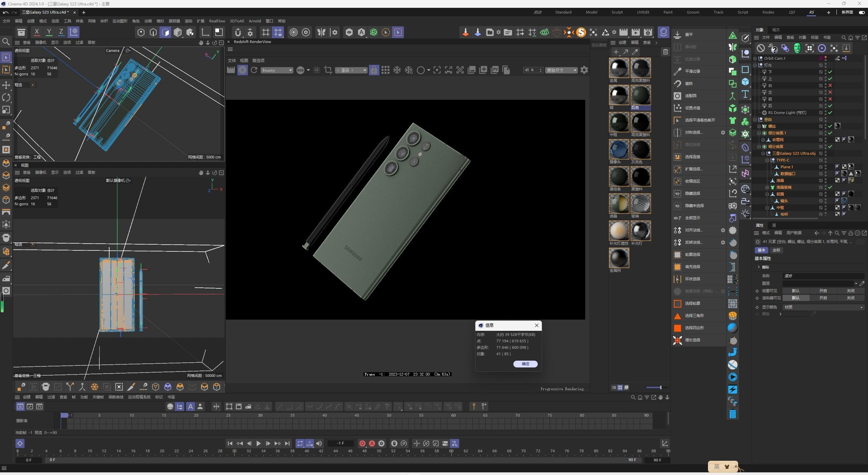Switch to the 场次 tab in object manager
The width and height of the screenshot is (868, 475).
(776, 30)
